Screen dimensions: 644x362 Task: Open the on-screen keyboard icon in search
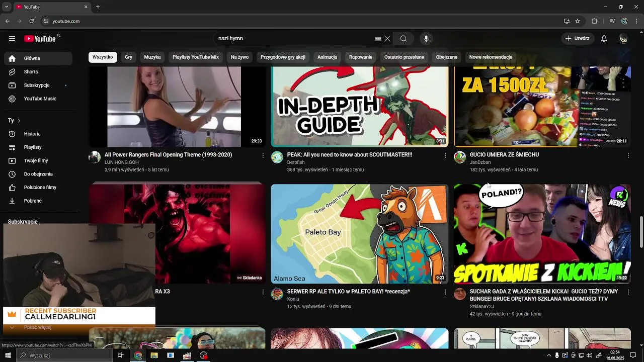[378, 39]
